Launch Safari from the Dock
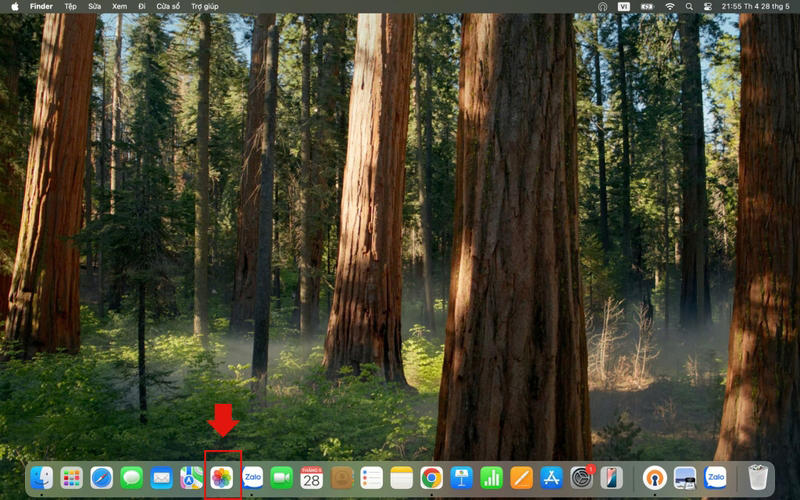800x500 pixels. tap(102, 478)
